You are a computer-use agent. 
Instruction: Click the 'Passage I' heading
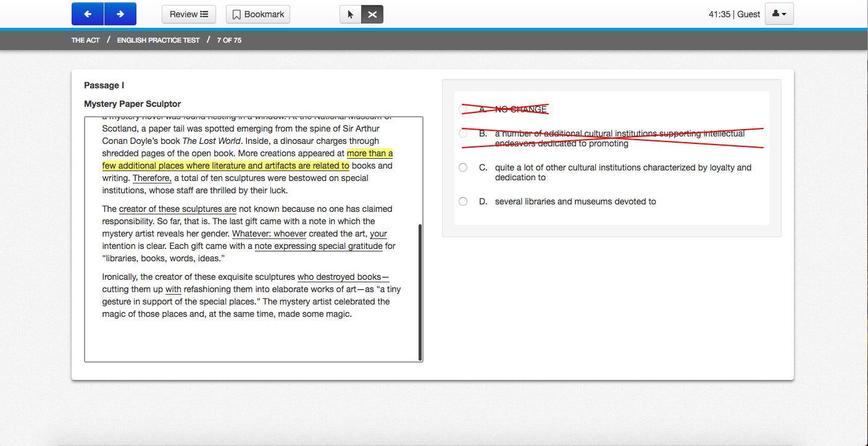click(104, 85)
